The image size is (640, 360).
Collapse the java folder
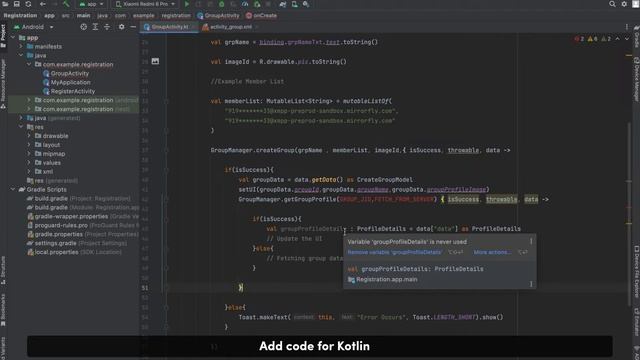21,56
